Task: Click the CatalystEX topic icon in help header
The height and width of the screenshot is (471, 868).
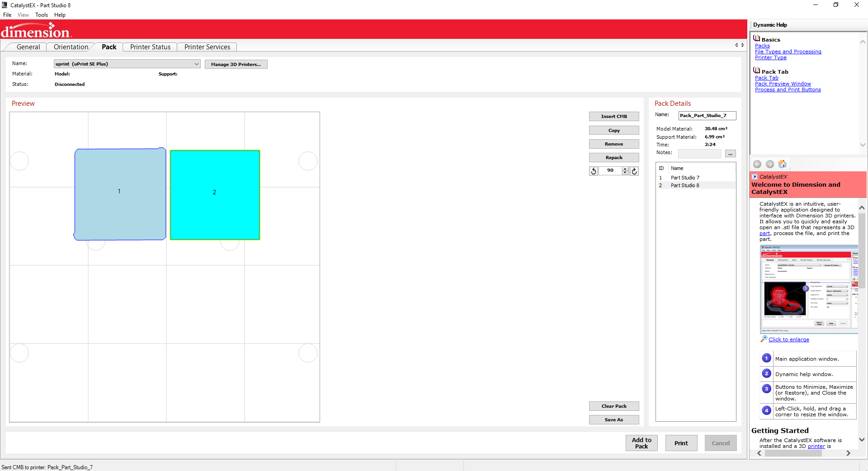Action: (755, 177)
